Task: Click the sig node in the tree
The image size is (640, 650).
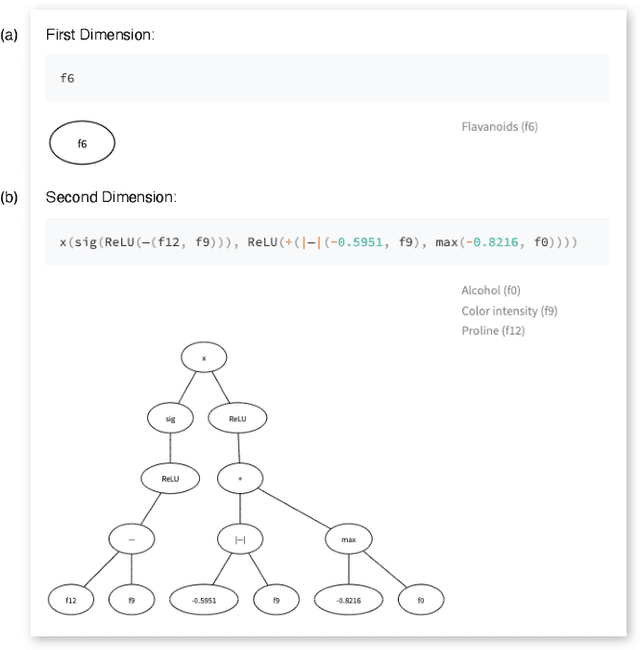Action: 169,418
